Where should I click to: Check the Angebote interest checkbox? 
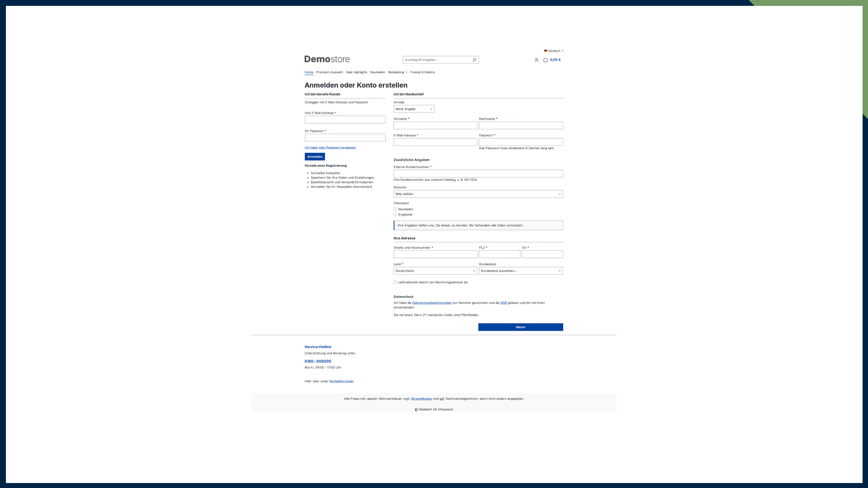tap(395, 215)
